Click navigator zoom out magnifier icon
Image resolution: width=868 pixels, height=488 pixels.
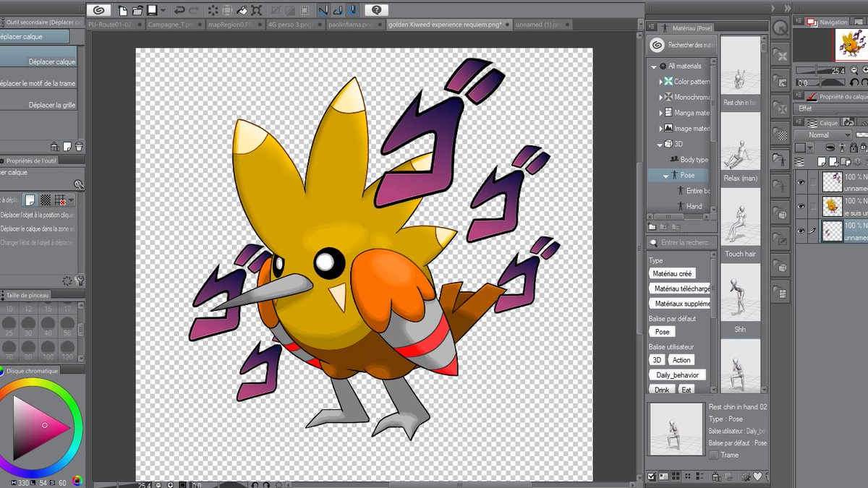point(854,70)
